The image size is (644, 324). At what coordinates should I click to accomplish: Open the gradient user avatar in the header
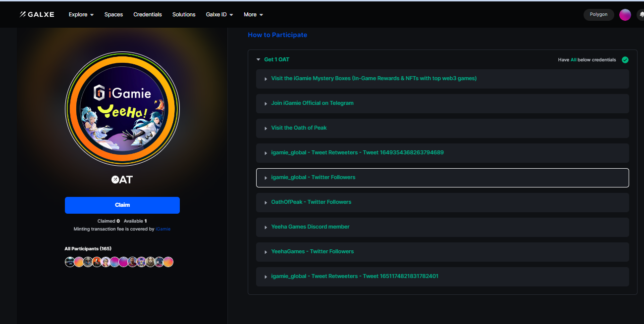pos(625,15)
